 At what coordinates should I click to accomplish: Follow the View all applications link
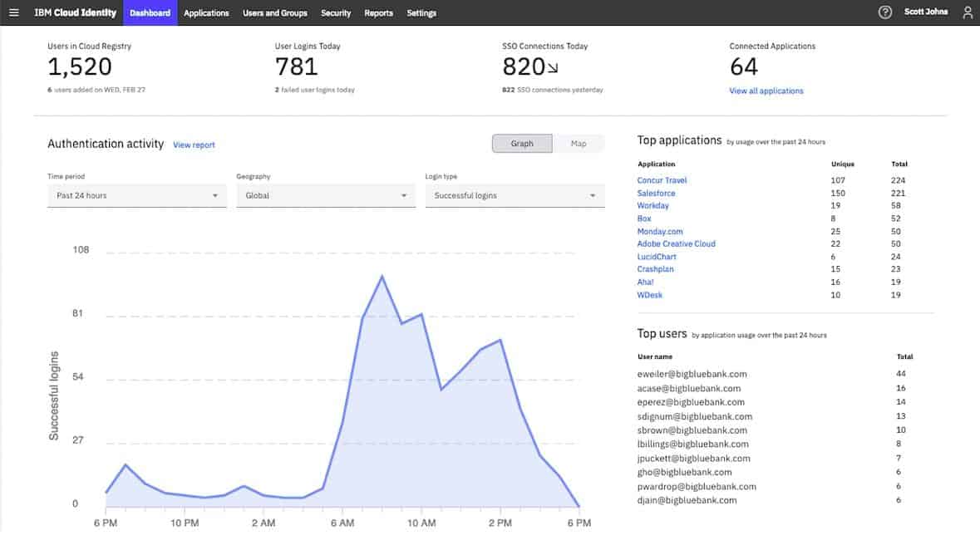[766, 91]
